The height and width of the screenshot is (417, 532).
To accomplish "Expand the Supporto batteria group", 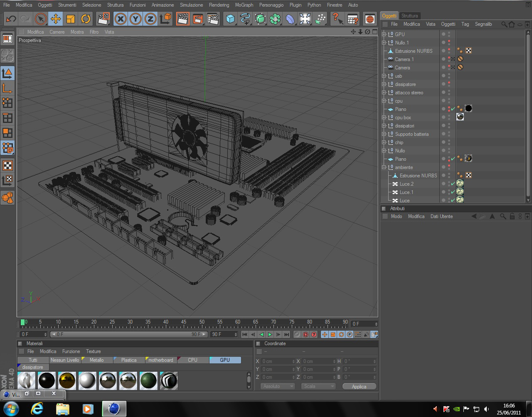I will (384, 134).
